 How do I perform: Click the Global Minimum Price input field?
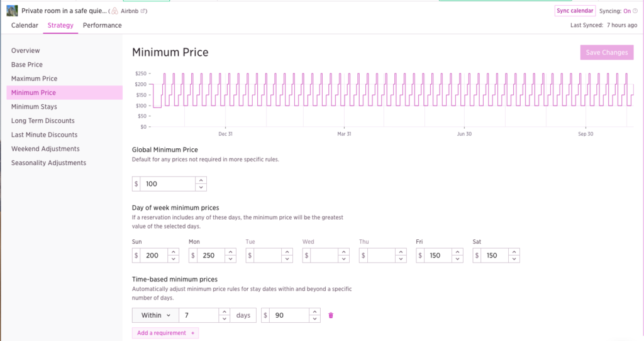pos(168,184)
